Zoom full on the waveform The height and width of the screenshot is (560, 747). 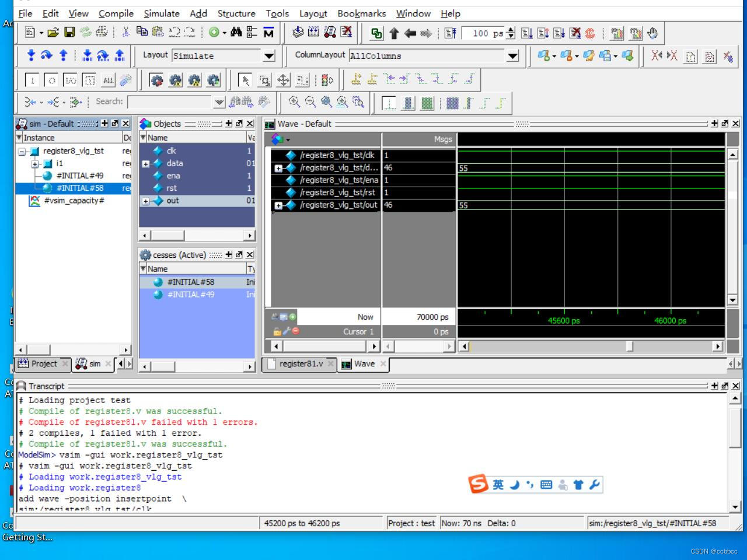(326, 101)
